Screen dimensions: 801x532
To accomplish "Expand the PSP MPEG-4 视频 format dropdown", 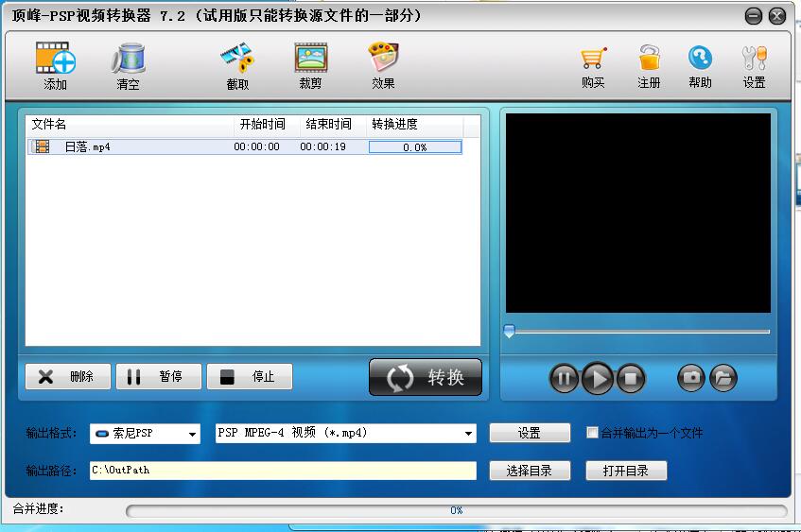I will coord(468,434).
